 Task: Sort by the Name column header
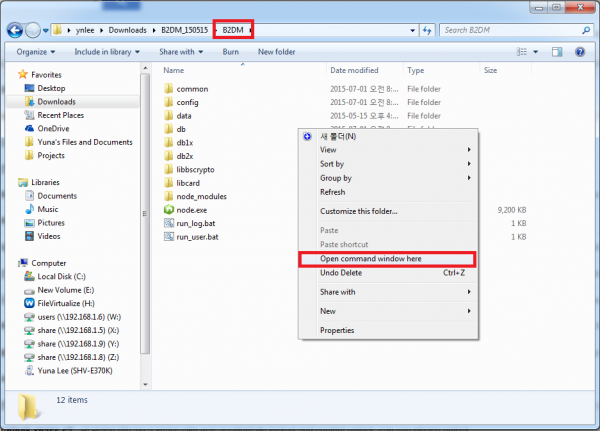tap(174, 71)
